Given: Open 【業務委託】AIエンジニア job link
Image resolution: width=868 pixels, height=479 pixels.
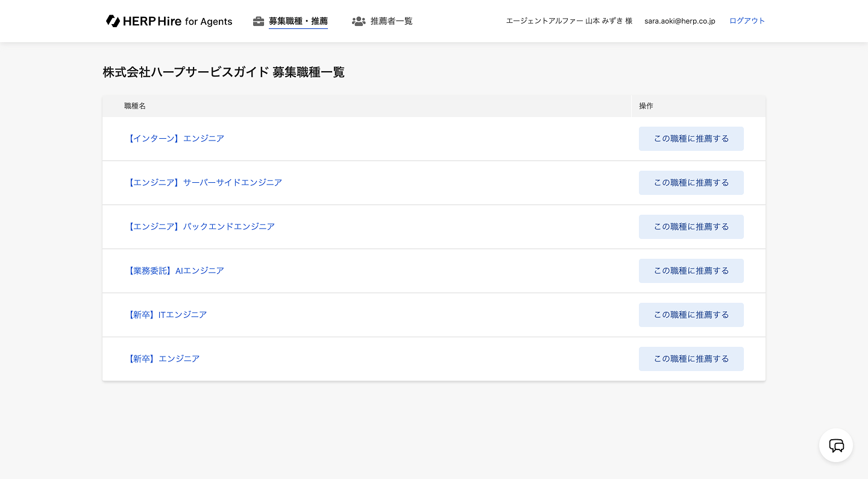Looking at the screenshot, I should click(175, 271).
